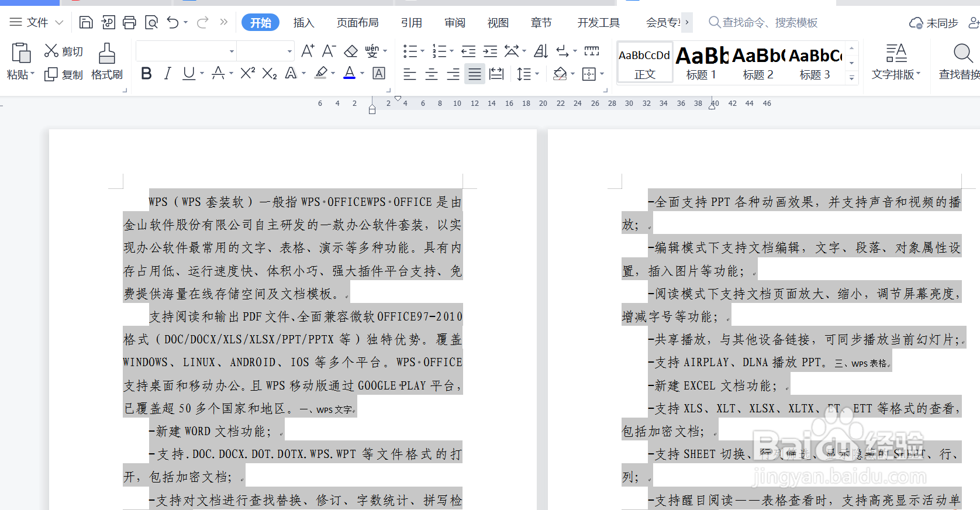Apply the 标题 1 style

click(x=701, y=62)
